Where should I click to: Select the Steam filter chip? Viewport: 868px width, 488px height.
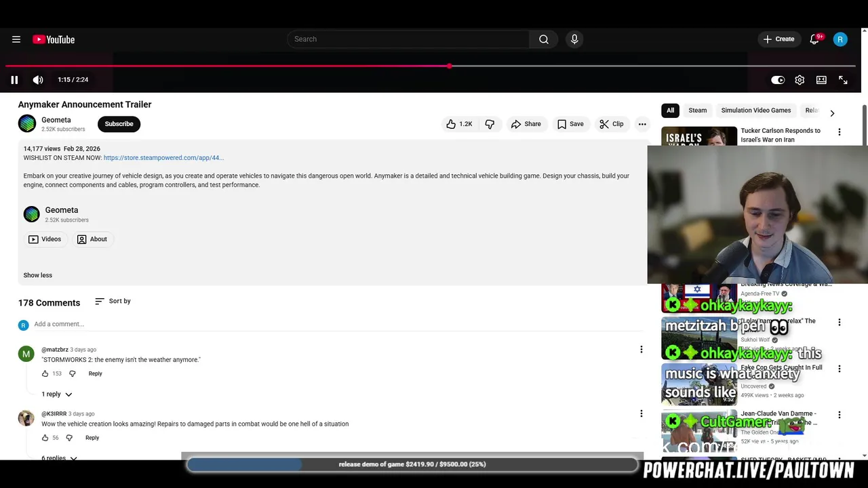[697, 110]
